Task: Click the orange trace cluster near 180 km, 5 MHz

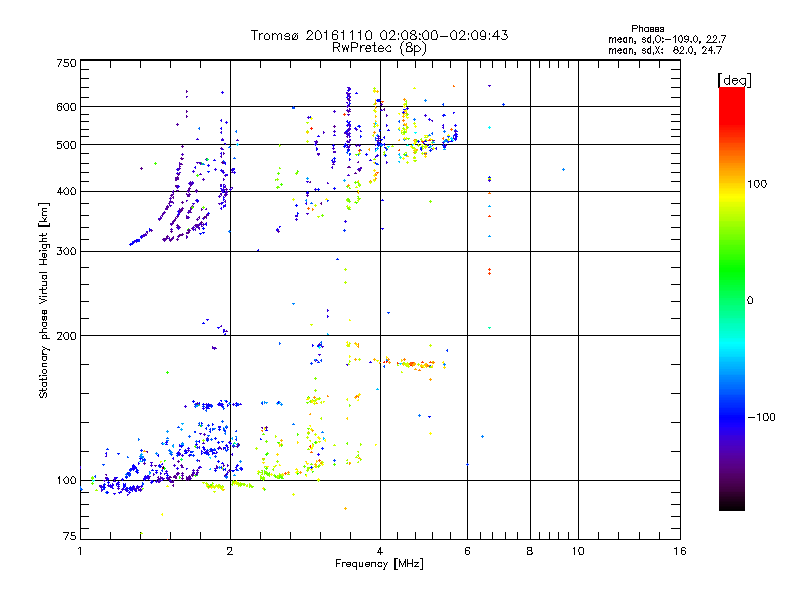Action: pyautogui.click(x=416, y=364)
